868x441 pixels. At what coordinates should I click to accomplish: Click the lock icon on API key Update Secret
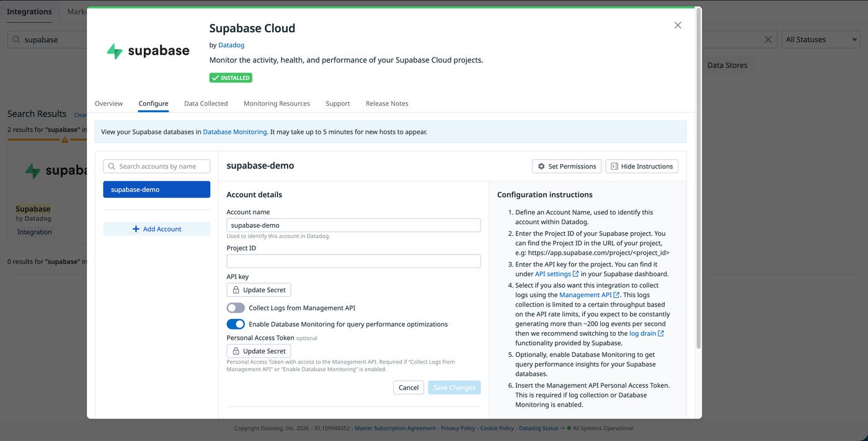coord(236,290)
